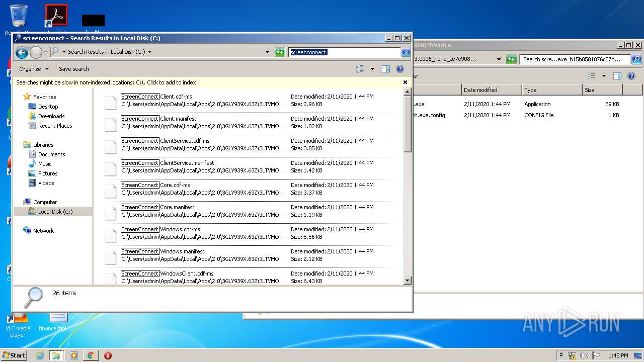Screen dimensions: 644x362
Task: Click the search magnifier button in back window
Action: pyautogui.click(x=636, y=59)
